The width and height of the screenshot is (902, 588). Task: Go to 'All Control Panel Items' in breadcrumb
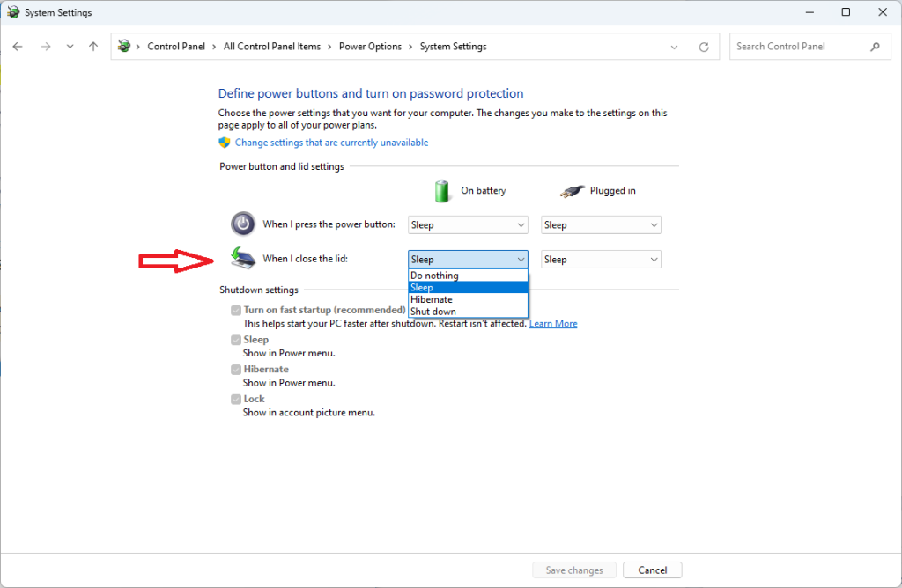click(x=271, y=46)
